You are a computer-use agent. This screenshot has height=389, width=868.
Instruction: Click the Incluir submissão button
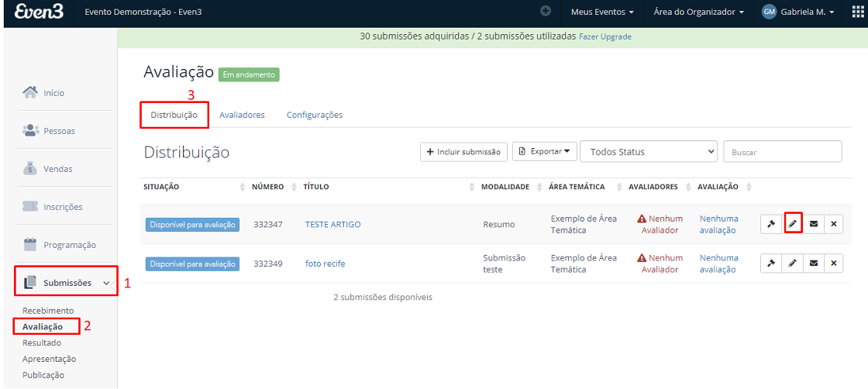464,151
